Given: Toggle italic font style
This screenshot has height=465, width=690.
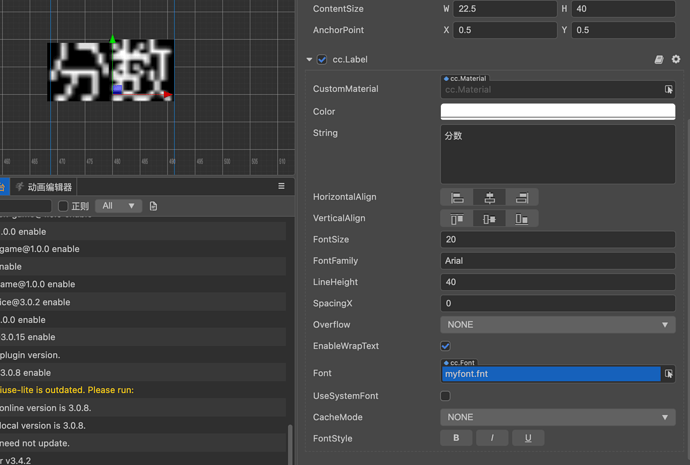Looking at the screenshot, I should [492, 438].
